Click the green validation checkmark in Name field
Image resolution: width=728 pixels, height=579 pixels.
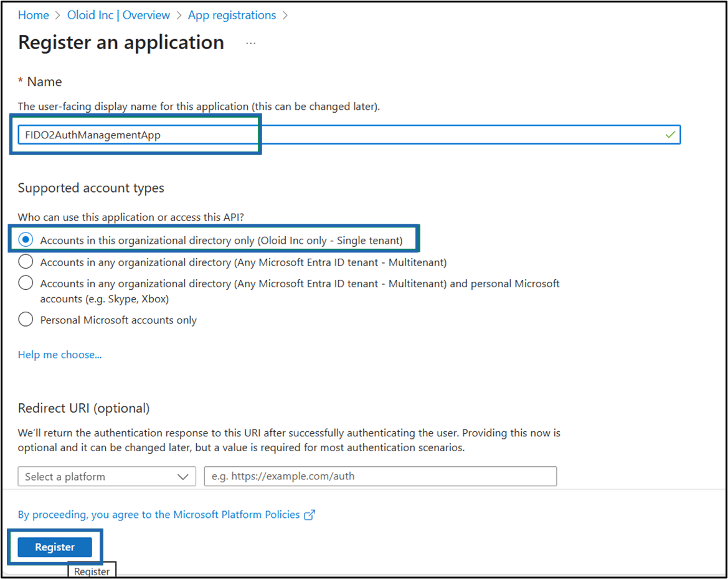(x=670, y=135)
